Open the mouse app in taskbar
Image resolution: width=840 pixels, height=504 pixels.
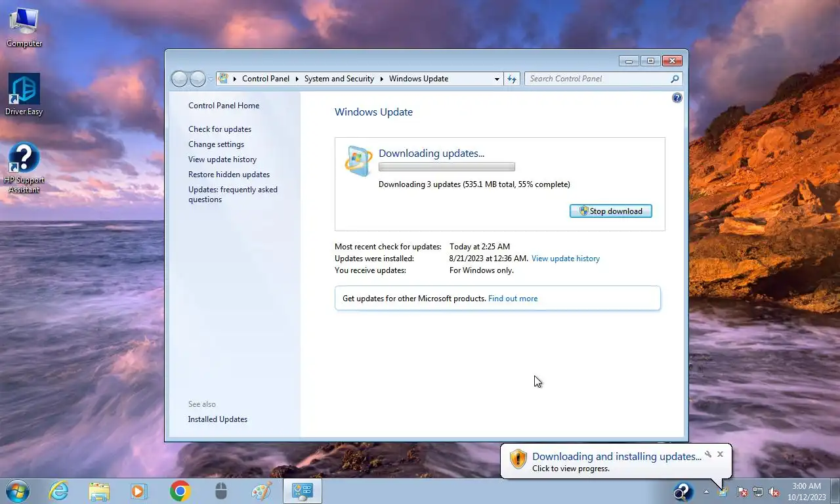tap(221, 492)
